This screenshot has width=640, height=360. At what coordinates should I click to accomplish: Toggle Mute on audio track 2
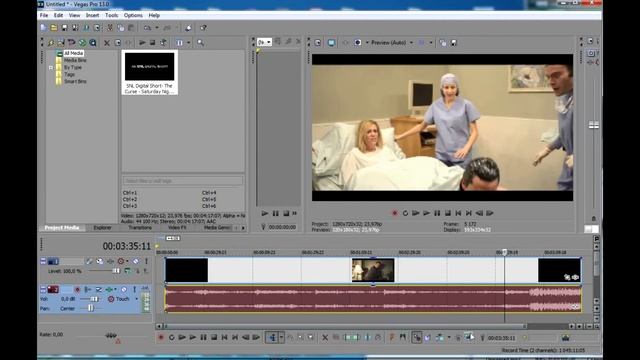click(x=124, y=289)
